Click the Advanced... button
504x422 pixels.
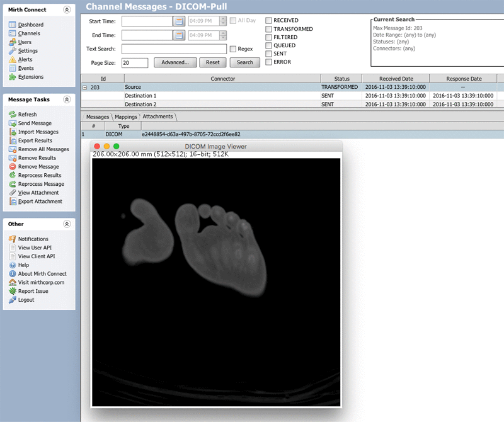[175, 62]
